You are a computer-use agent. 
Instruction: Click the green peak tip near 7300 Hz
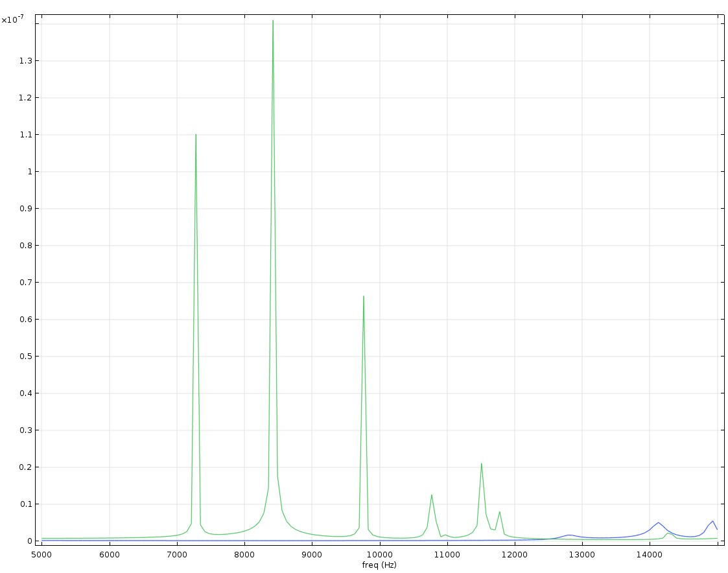point(196,135)
